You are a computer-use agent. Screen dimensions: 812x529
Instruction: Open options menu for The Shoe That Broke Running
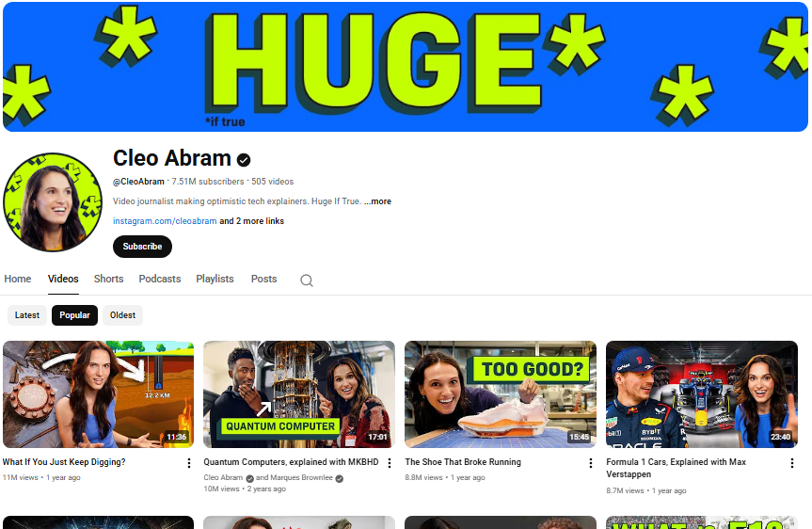tap(591, 463)
